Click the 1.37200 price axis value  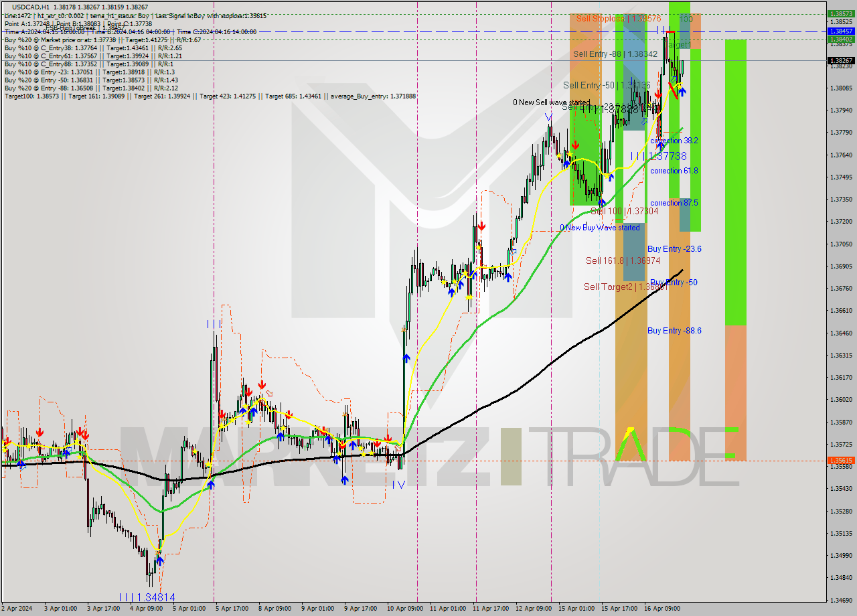click(x=841, y=222)
